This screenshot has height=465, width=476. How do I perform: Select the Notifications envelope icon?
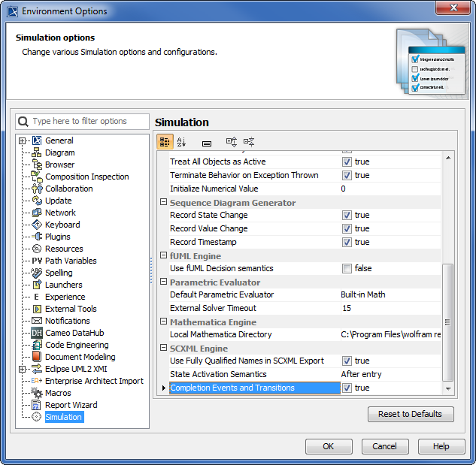click(37, 321)
